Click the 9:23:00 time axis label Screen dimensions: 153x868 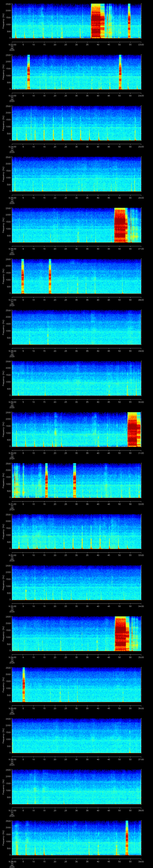(12, 96)
